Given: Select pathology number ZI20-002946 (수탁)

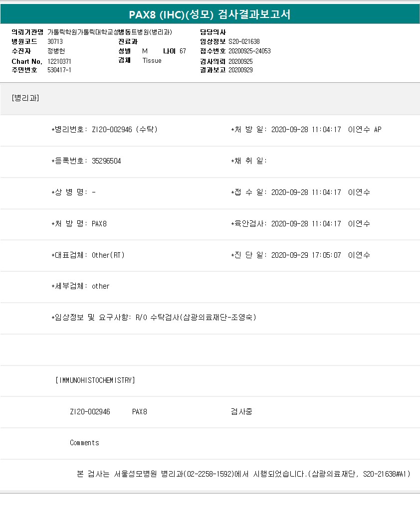Looking at the screenshot, I should pyautogui.click(x=125, y=130).
